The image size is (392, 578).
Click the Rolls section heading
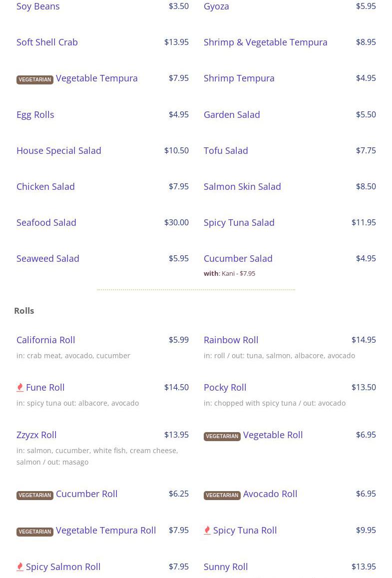(x=24, y=311)
